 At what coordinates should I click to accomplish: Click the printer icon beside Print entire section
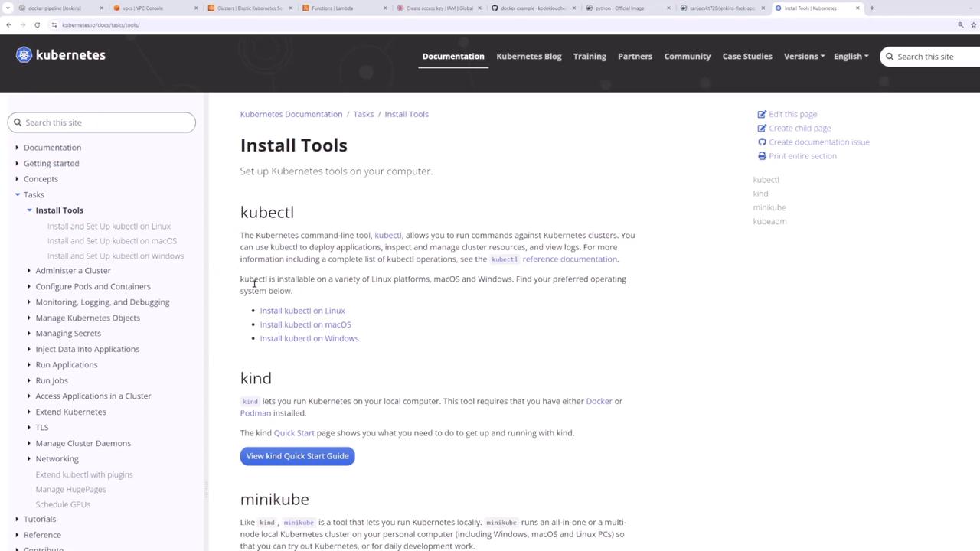click(x=762, y=155)
